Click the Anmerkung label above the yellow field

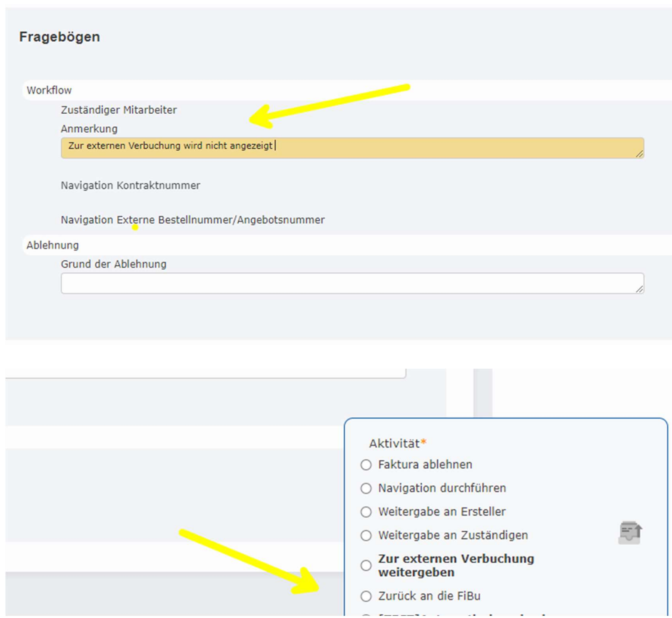pyautogui.click(x=89, y=129)
